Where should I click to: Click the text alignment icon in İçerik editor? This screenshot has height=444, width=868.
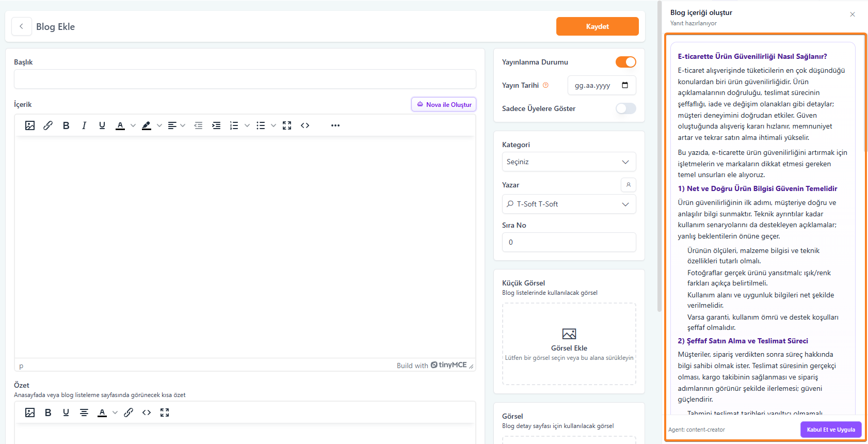click(172, 125)
